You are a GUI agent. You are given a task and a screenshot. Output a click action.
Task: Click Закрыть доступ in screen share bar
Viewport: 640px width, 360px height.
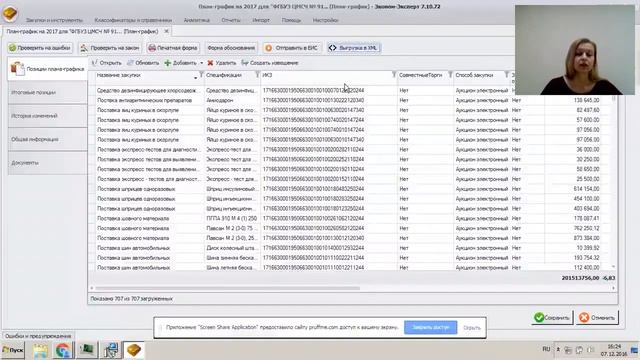(431, 327)
